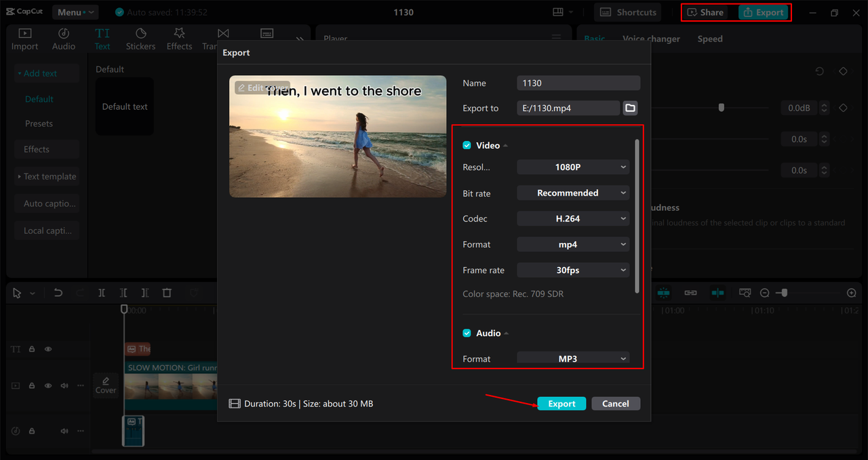This screenshot has width=868, height=460.
Task: Click the Edit cover overlay on export preview
Action: (x=262, y=88)
